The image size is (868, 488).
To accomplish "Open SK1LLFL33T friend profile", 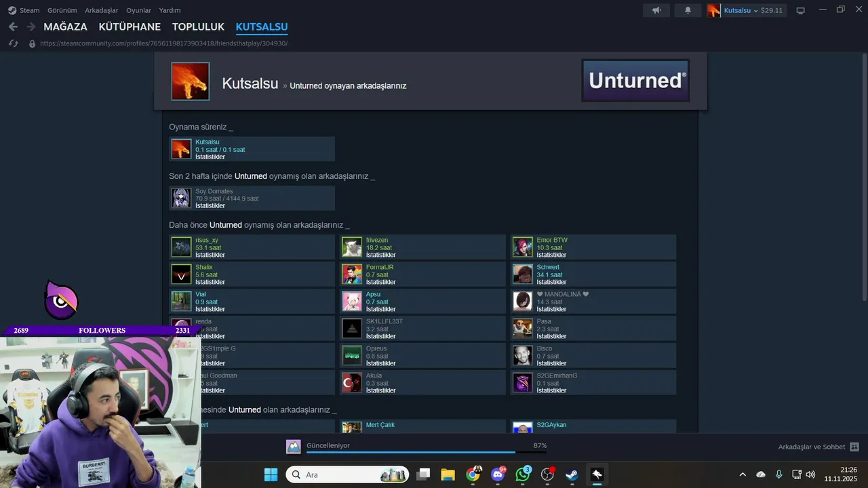I will pos(384,321).
